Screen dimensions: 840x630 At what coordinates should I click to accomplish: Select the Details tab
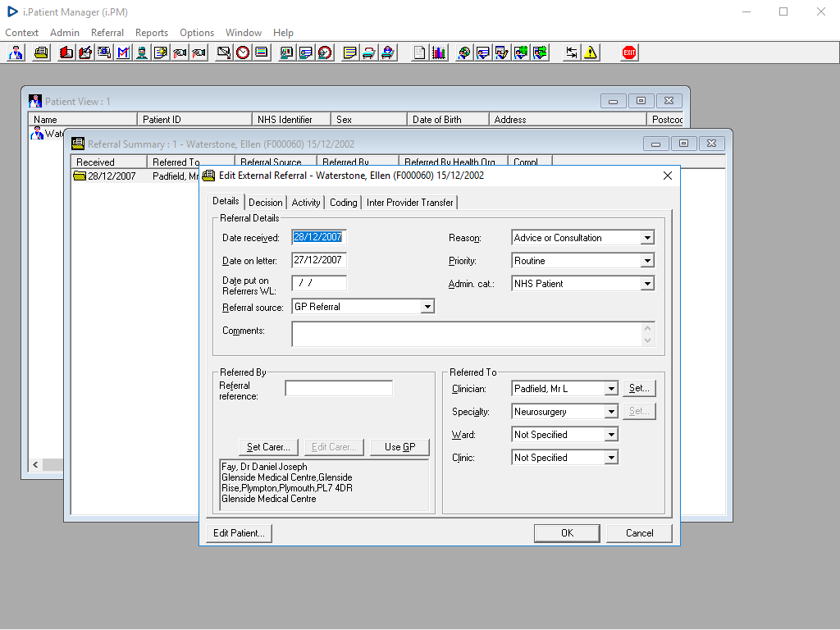point(226,202)
